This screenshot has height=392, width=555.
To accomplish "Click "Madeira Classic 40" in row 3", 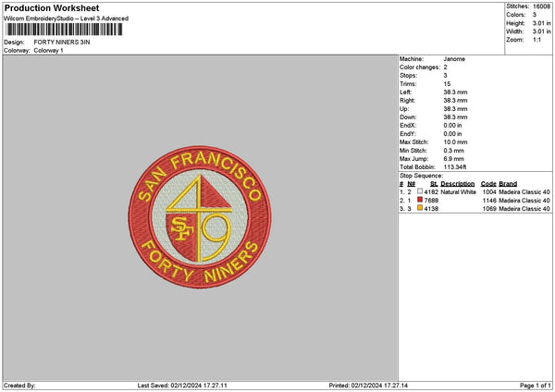I will pyautogui.click(x=524, y=208).
